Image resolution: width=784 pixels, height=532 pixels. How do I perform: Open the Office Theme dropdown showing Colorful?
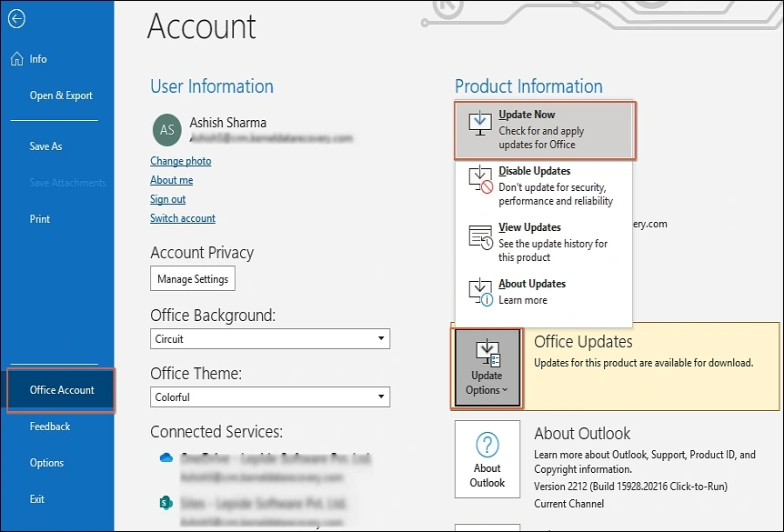[270, 397]
